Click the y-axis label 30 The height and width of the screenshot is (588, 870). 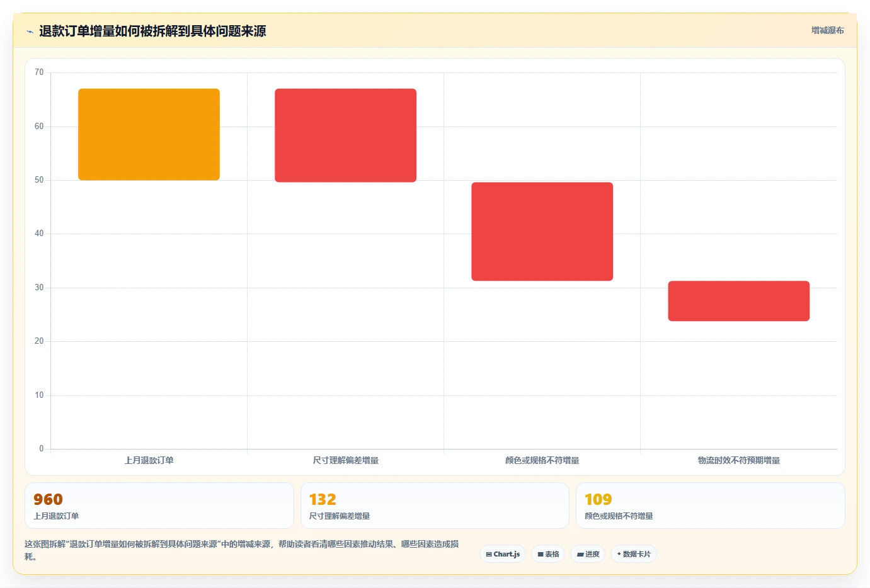tap(39, 288)
